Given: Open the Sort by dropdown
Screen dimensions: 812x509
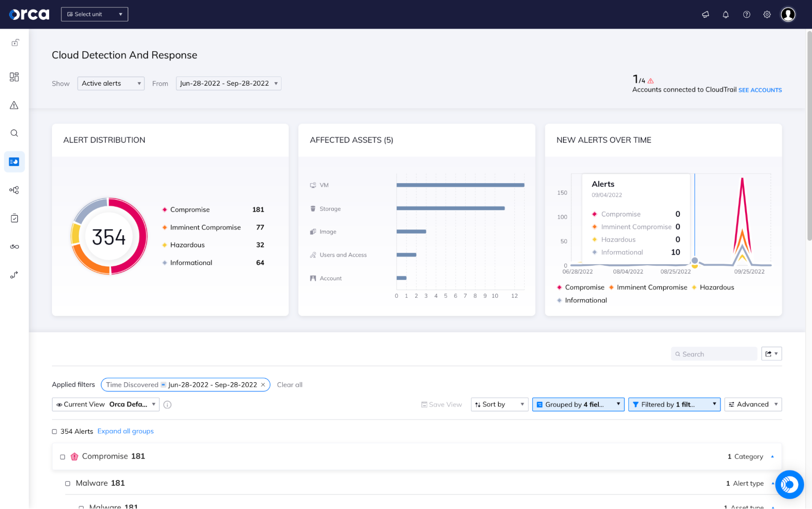Looking at the screenshot, I should coord(499,404).
